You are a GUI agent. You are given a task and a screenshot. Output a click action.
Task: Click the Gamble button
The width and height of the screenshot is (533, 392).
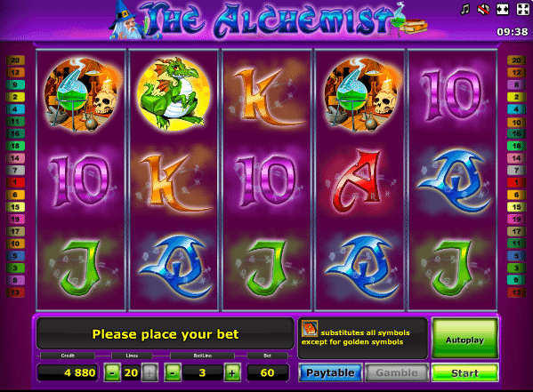pos(397,372)
